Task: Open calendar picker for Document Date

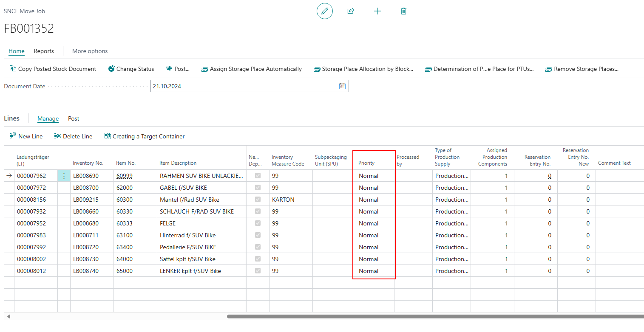Action: (x=342, y=86)
